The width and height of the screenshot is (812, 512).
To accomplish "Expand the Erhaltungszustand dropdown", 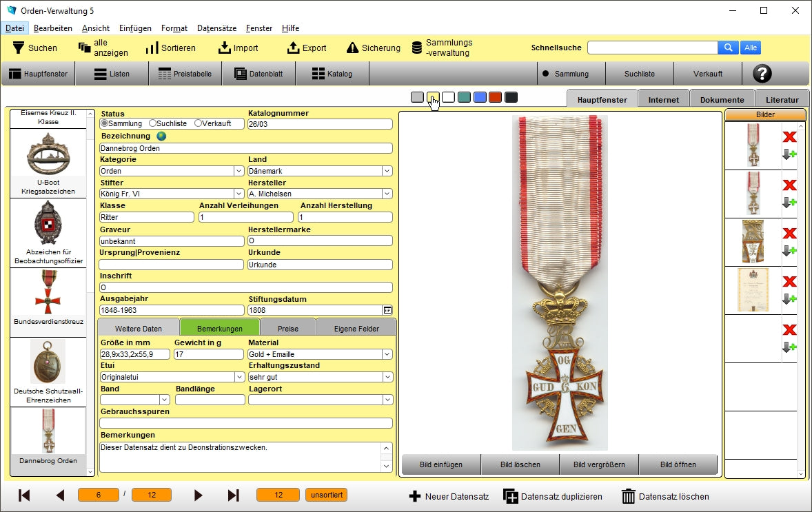I will (x=387, y=377).
